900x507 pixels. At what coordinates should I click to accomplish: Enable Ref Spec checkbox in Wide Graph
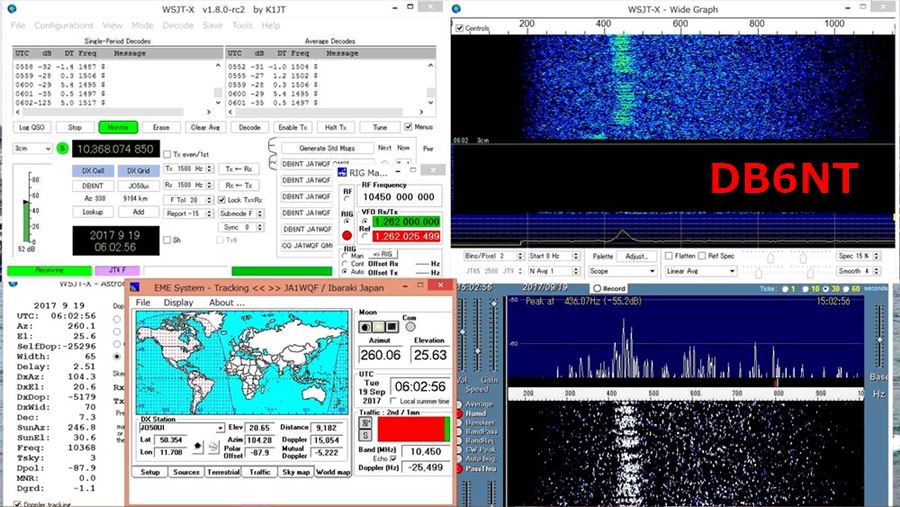coord(702,256)
